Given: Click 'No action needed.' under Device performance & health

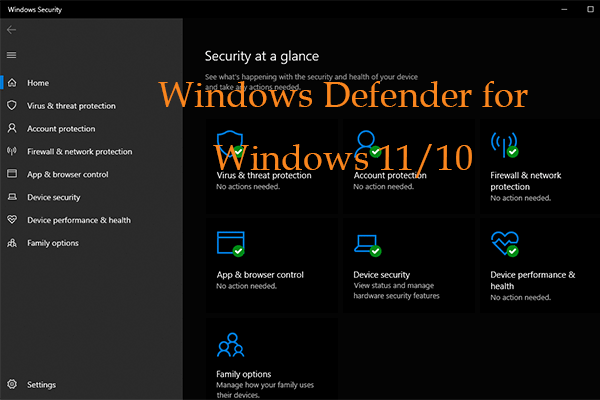Looking at the screenshot, I should coord(520,297).
